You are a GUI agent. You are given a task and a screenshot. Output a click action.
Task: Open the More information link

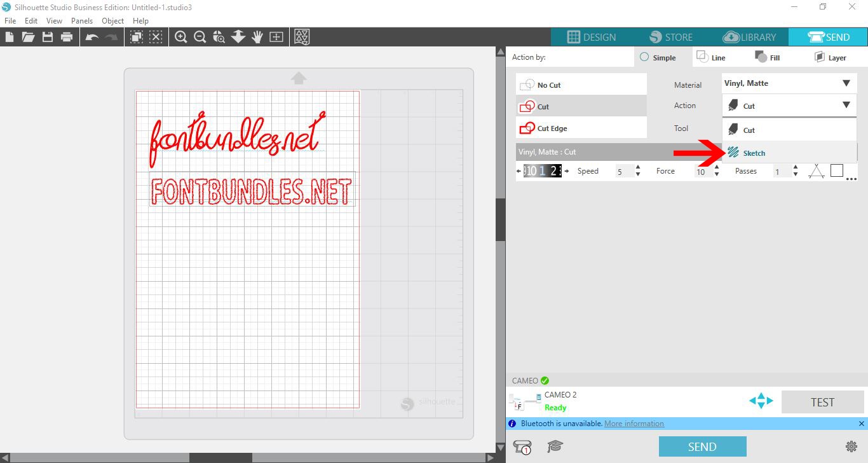click(x=634, y=424)
